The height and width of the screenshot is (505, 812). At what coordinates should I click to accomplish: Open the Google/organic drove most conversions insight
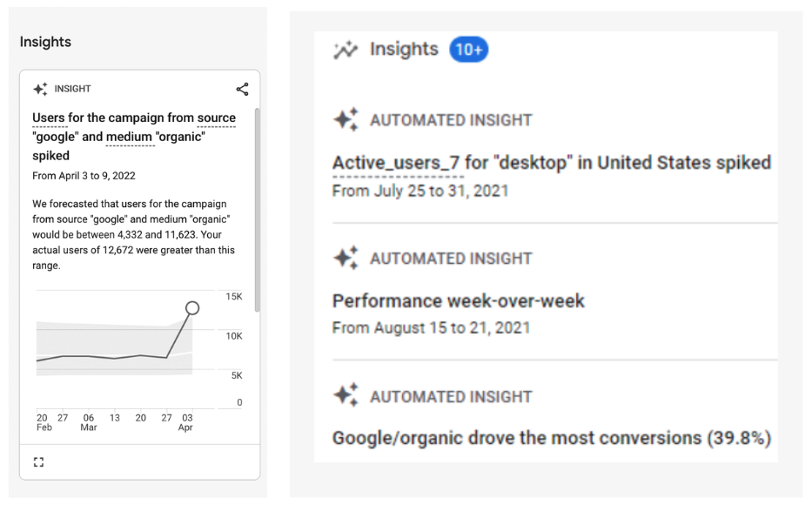click(x=552, y=438)
